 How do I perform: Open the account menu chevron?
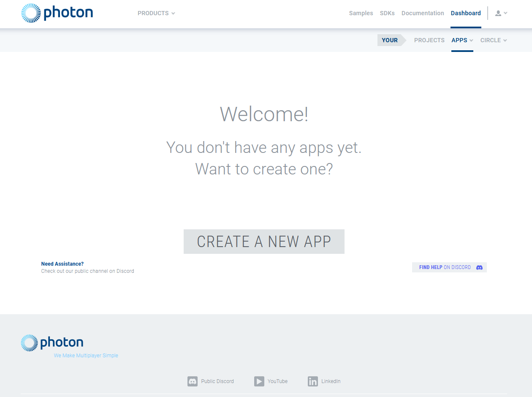pyautogui.click(x=506, y=13)
